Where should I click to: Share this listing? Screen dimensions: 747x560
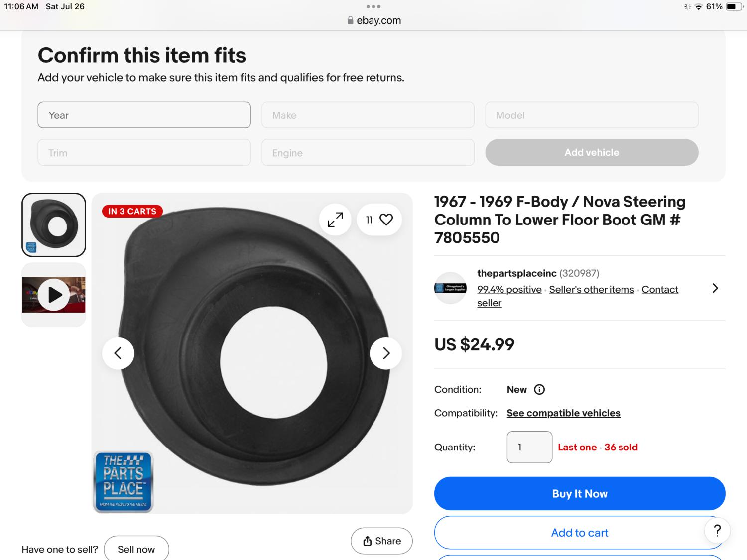pyautogui.click(x=382, y=541)
